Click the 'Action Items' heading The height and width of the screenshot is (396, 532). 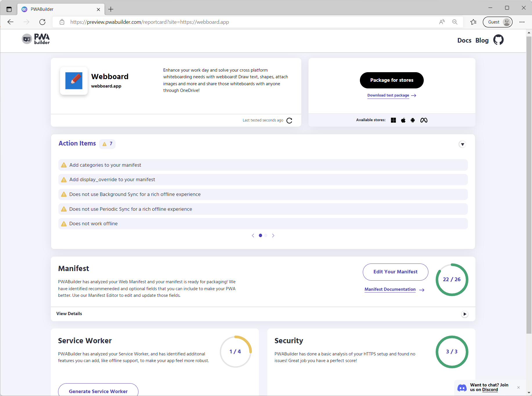[x=77, y=143]
